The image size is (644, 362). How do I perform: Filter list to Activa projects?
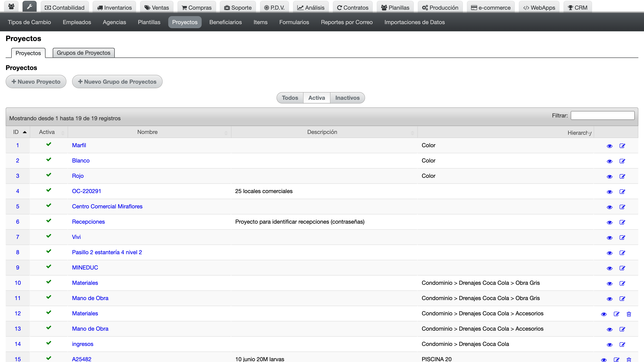pos(317,98)
